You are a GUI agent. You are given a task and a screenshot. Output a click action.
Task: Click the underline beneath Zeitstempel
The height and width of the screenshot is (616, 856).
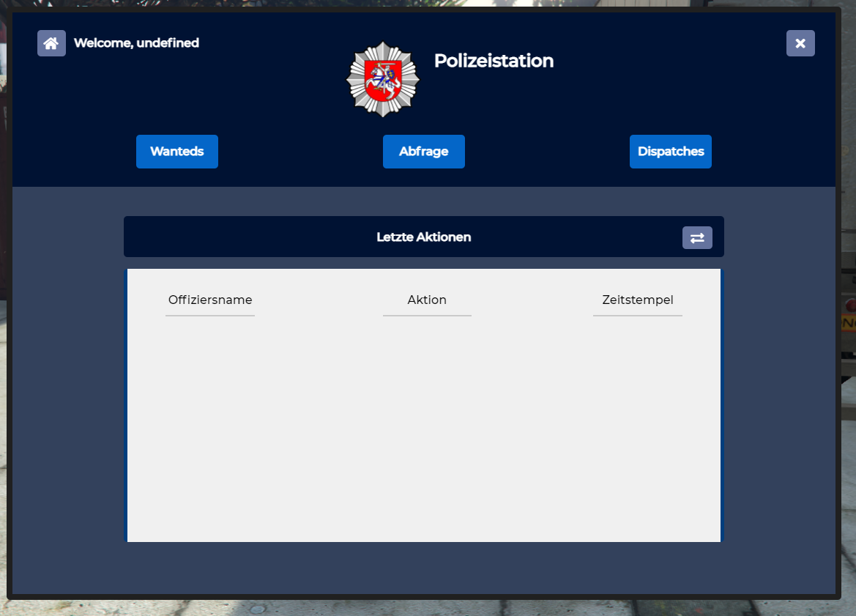[x=638, y=316]
